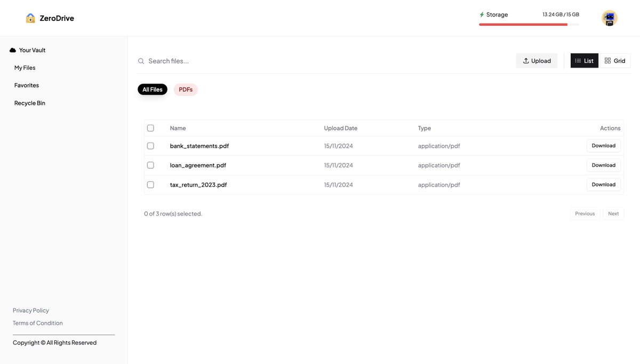Image resolution: width=640 pixels, height=364 pixels.
Task: Click the upload arrow icon
Action: coord(526,61)
